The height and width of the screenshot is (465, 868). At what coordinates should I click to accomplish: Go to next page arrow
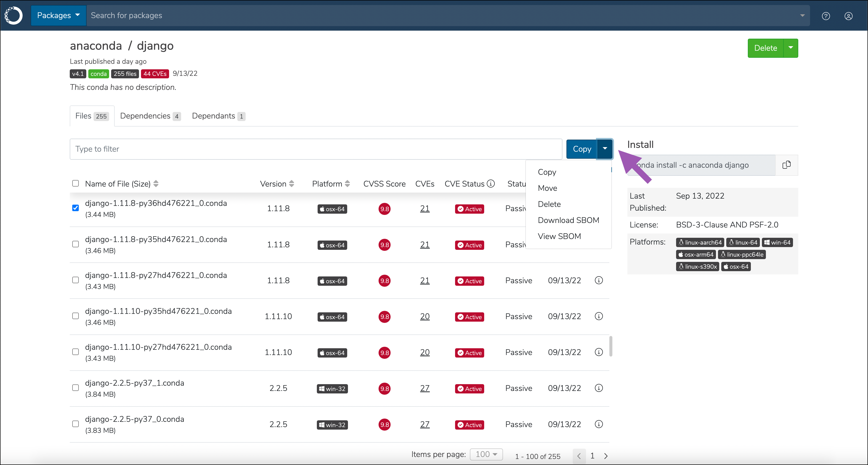[x=606, y=456]
